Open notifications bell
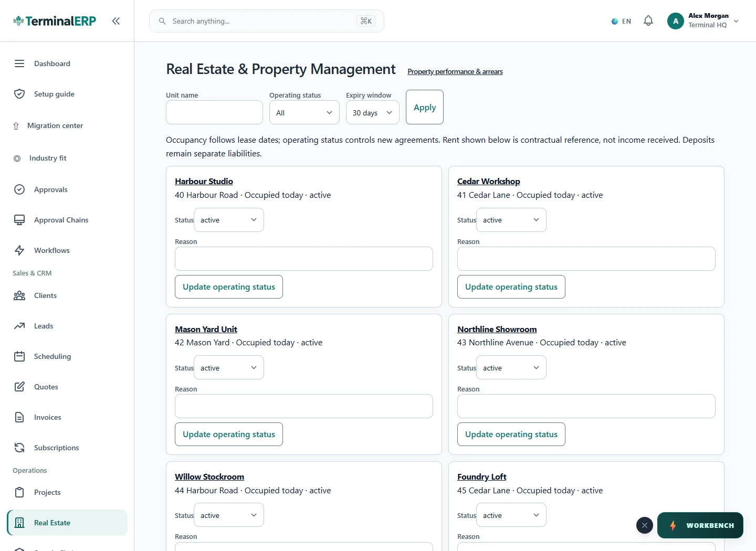This screenshot has height=551, width=756. click(648, 21)
